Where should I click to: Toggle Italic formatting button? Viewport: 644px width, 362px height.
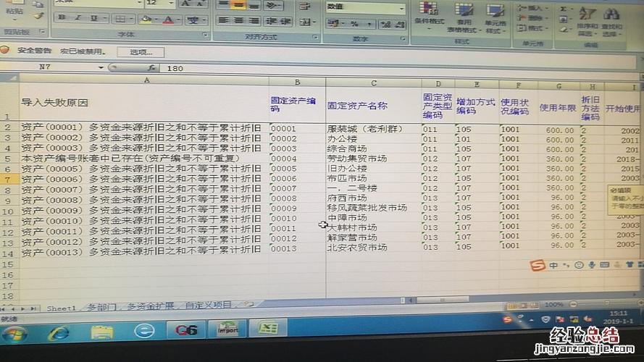click(78, 17)
